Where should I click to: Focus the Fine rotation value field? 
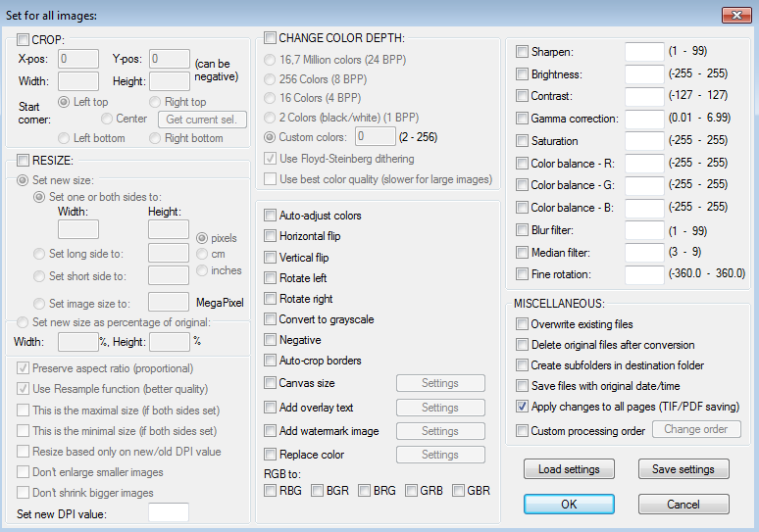[644, 274]
